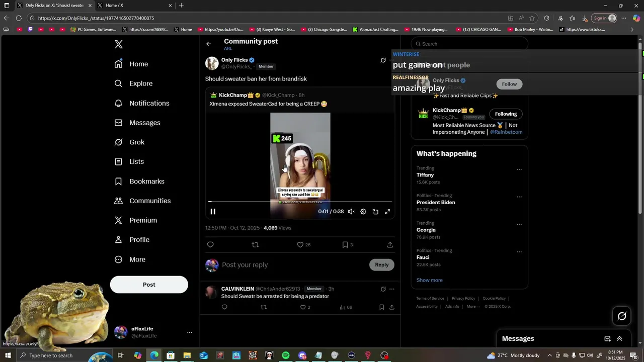Click the Windows Start button
This screenshot has width=644, height=362.
point(8,355)
